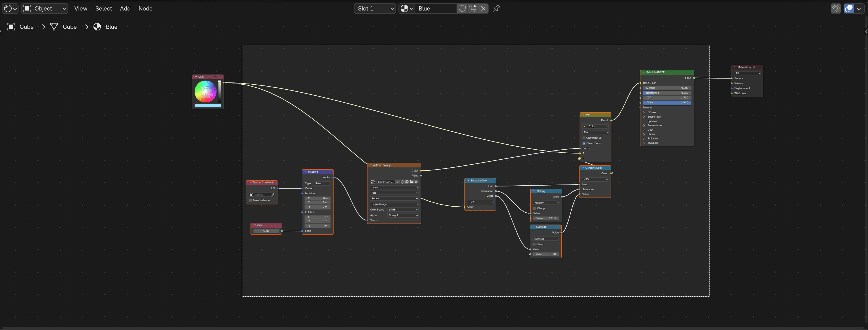Click the Surface input socket
868x330 pixels.
731,78
